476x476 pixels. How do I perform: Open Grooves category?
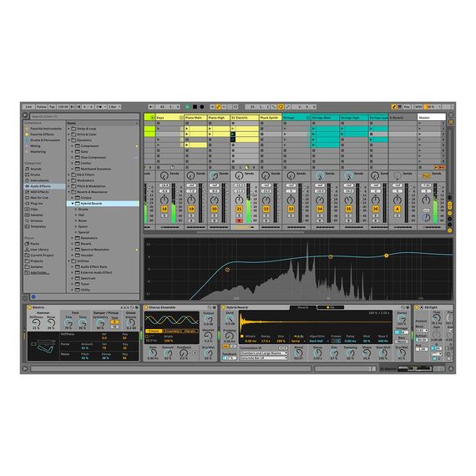pyautogui.click(x=37, y=220)
